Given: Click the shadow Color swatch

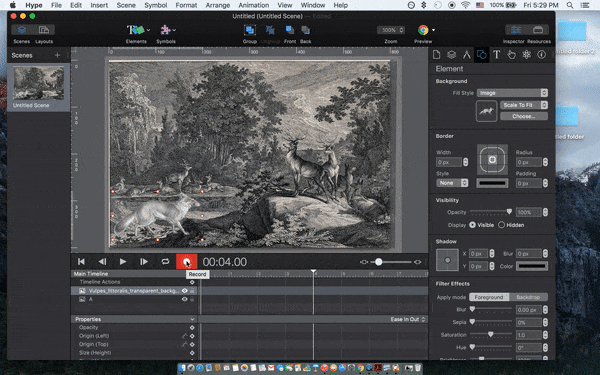Looking at the screenshot, I should pyautogui.click(x=532, y=266).
